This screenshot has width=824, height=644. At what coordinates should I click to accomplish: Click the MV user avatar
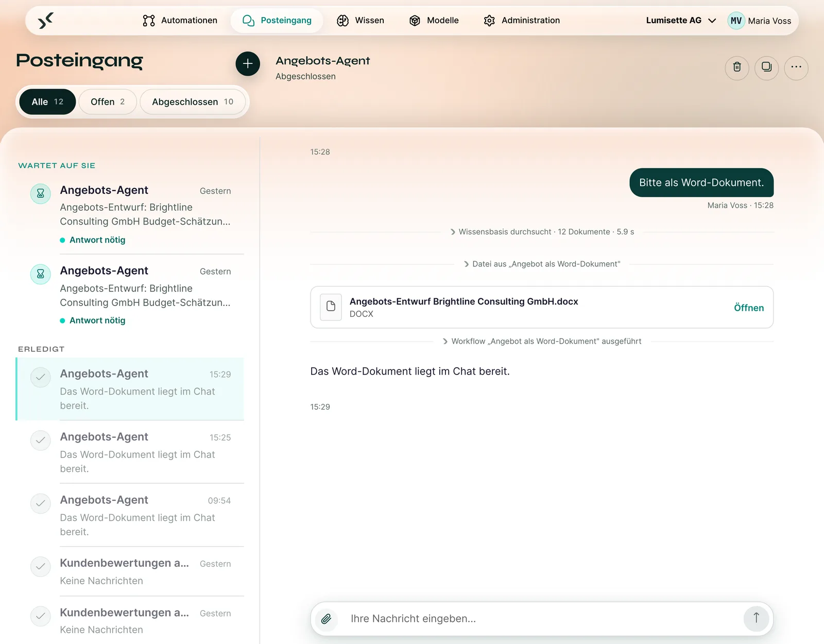[736, 21]
